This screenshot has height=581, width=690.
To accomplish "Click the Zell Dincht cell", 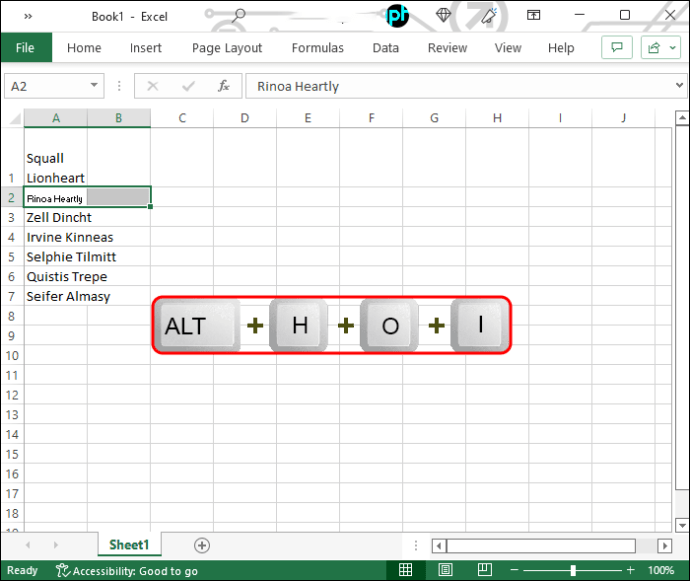I will coord(56,217).
